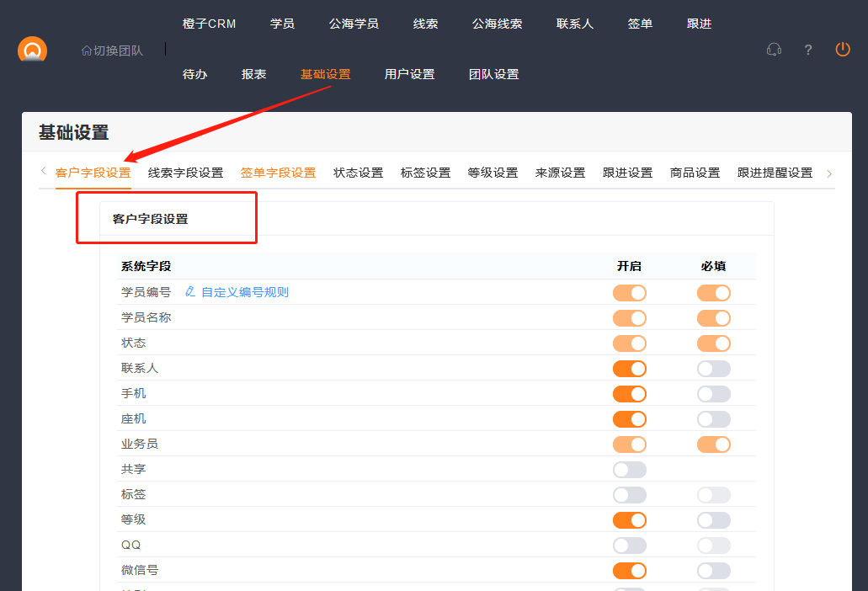868x591 pixels.
Task: Enable the QQ field switch
Action: click(629, 546)
